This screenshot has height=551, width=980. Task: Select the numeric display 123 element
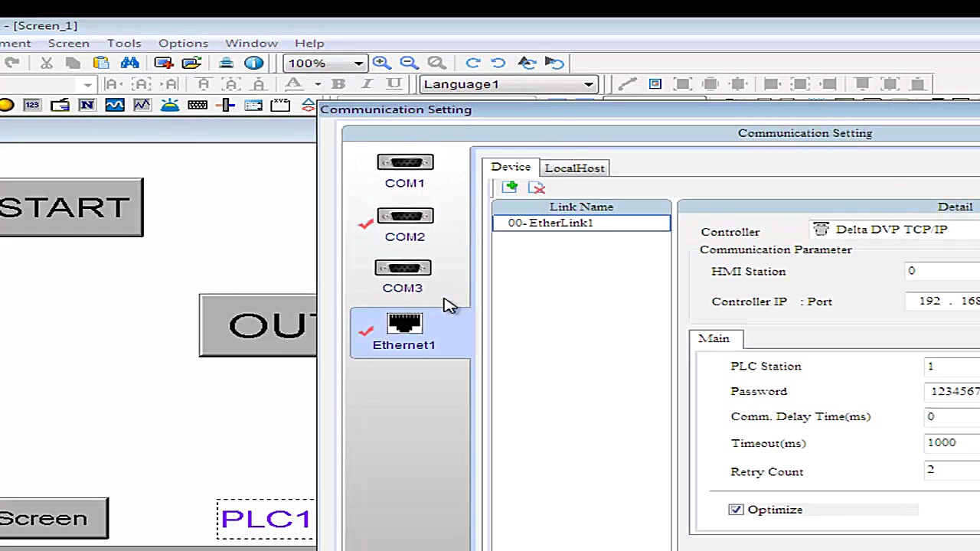pos(31,105)
